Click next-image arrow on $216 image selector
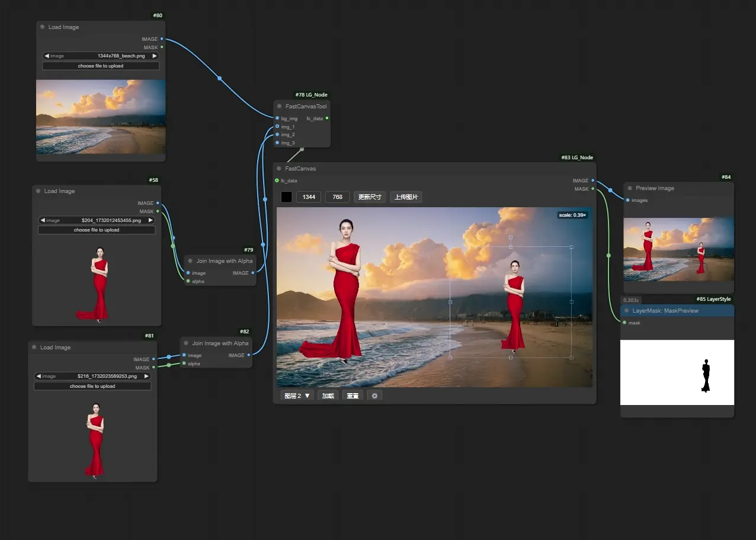This screenshot has height=540, width=756. point(146,376)
